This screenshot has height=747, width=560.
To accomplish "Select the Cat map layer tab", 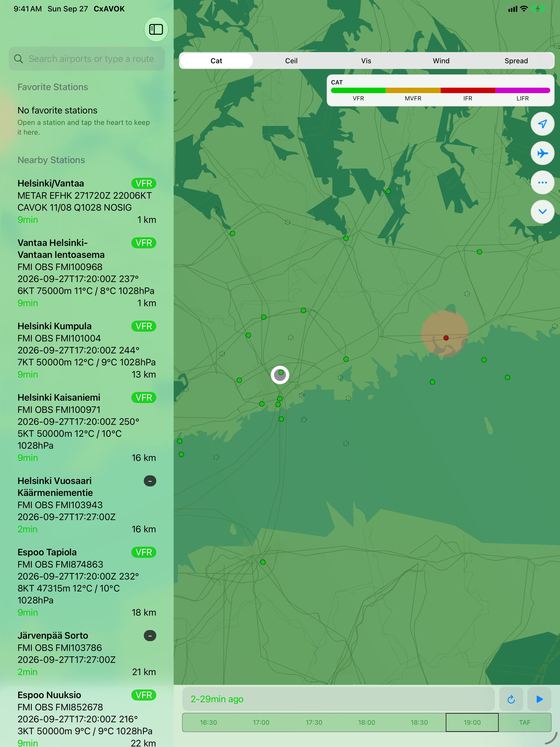I will pos(216,61).
